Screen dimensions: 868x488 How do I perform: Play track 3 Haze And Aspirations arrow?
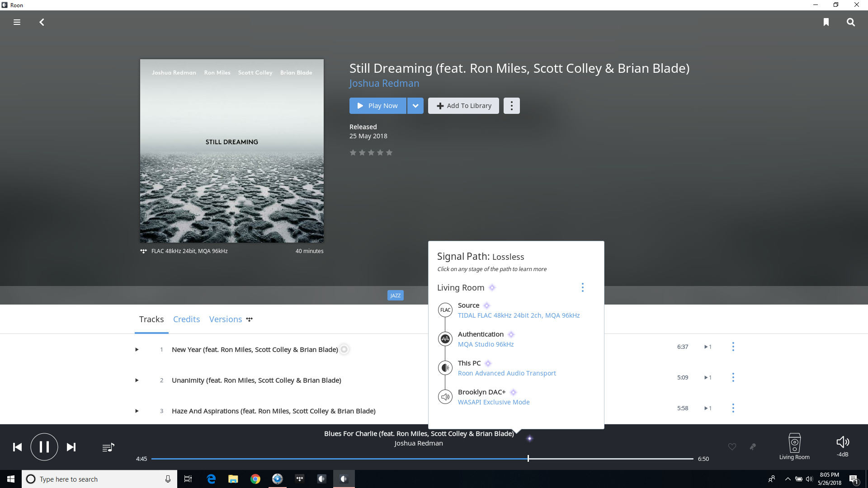137,411
